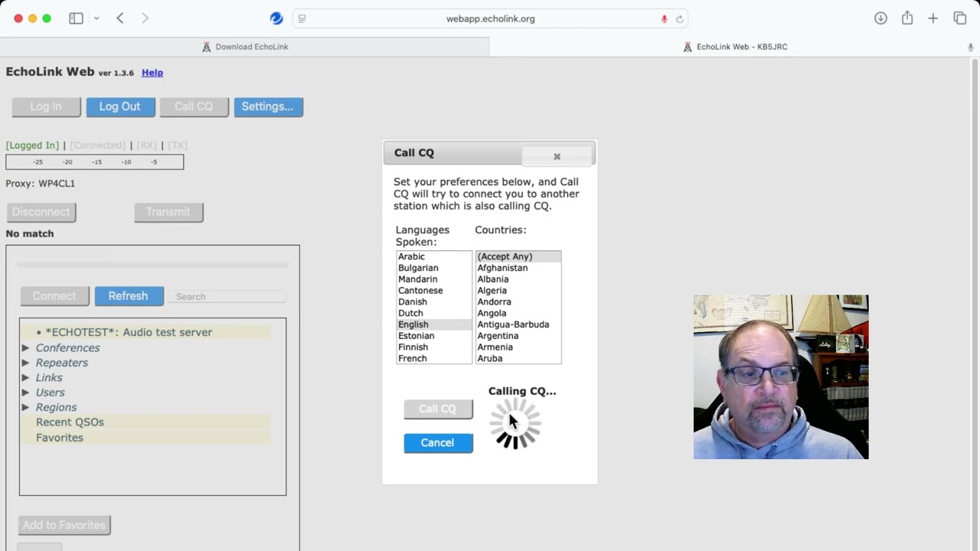The width and height of the screenshot is (980, 551).
Task: Select Mandarin in Languages Spoken
Action: tap(433, 279)
